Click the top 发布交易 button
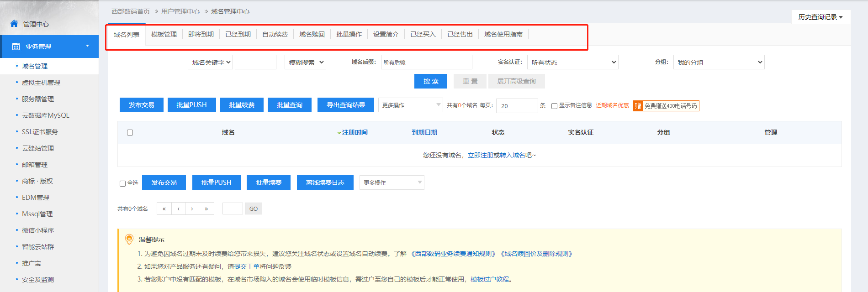The width and height of the screenshot is (868, 292). point(142,105)
